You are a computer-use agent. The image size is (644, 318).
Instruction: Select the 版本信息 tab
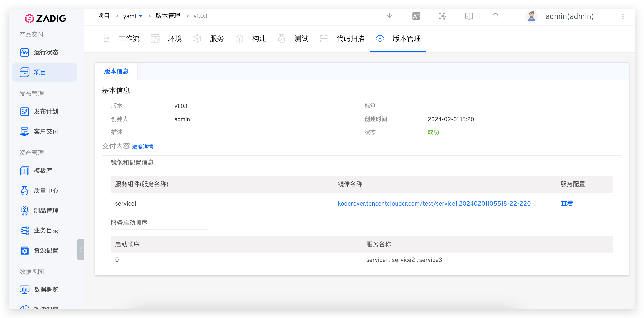pyautogui.click(x=116, y=71)
